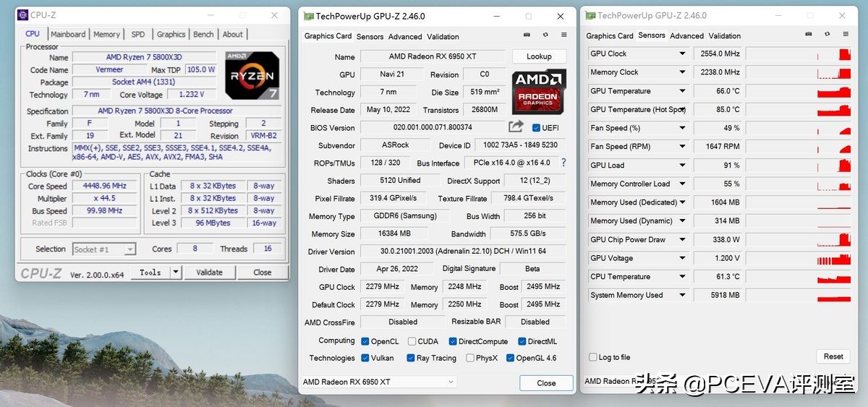
Task: Click the refresh icon in the GPU-Z Sensors window
Action: pos(827,34)
